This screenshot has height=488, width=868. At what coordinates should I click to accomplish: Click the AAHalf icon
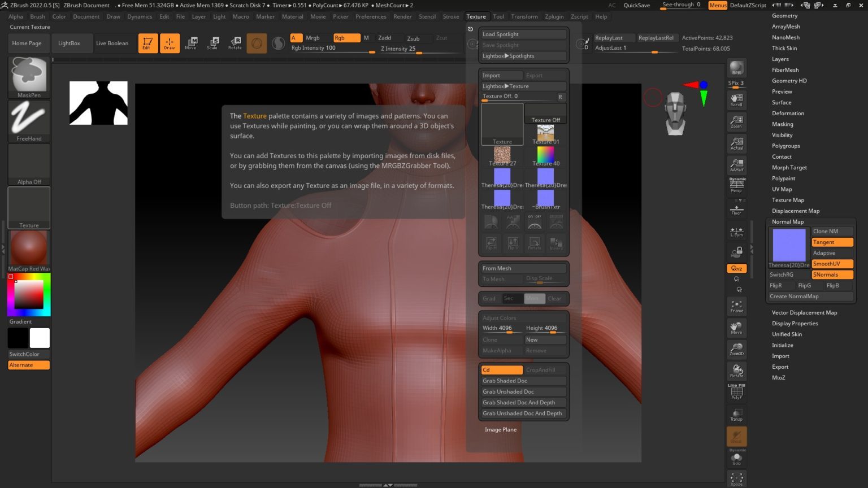click(736, 164)
